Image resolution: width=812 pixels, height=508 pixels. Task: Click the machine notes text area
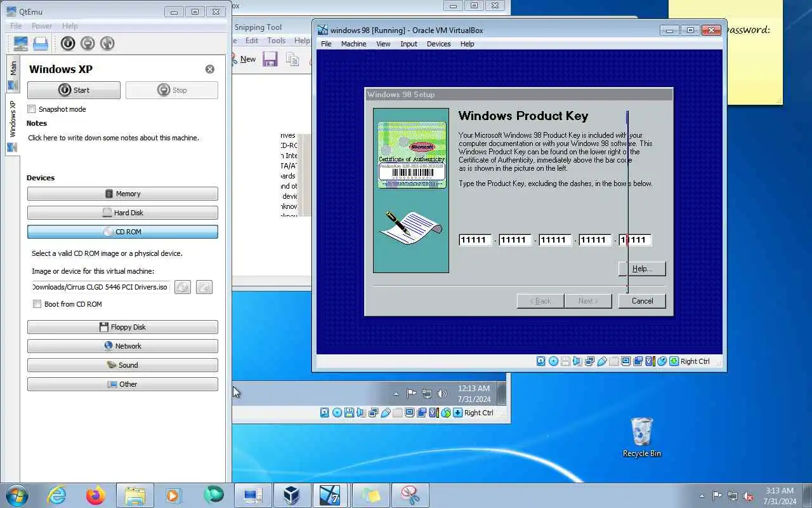coord(122,150)
